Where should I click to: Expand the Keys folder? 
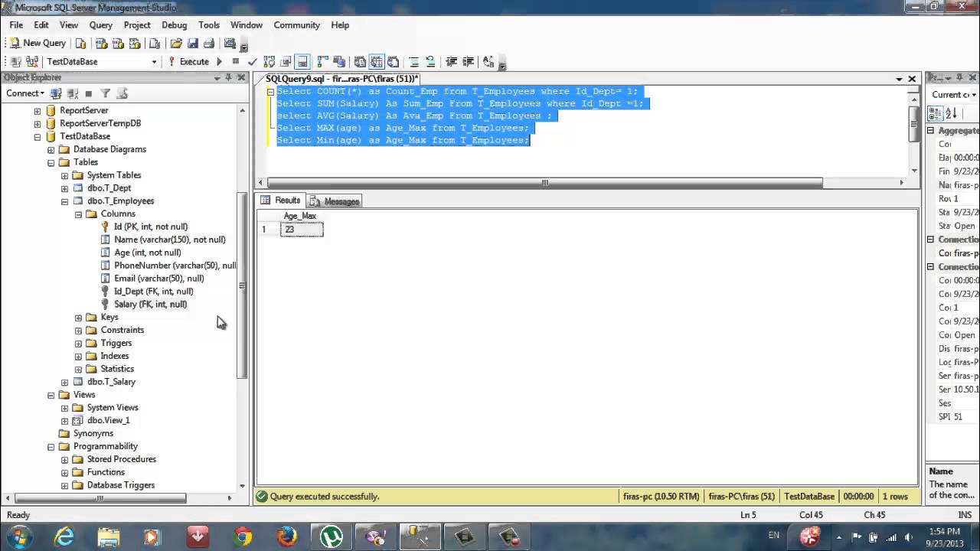coord(78,318)
